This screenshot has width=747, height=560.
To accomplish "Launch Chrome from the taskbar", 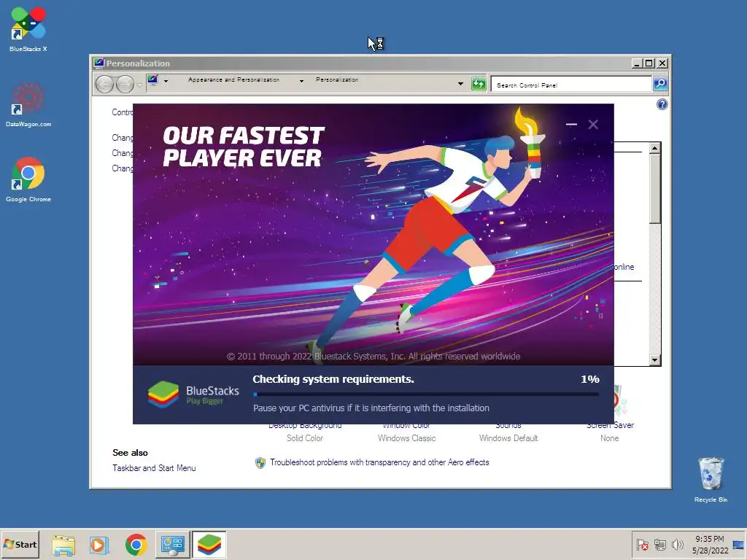I will 136,545.
